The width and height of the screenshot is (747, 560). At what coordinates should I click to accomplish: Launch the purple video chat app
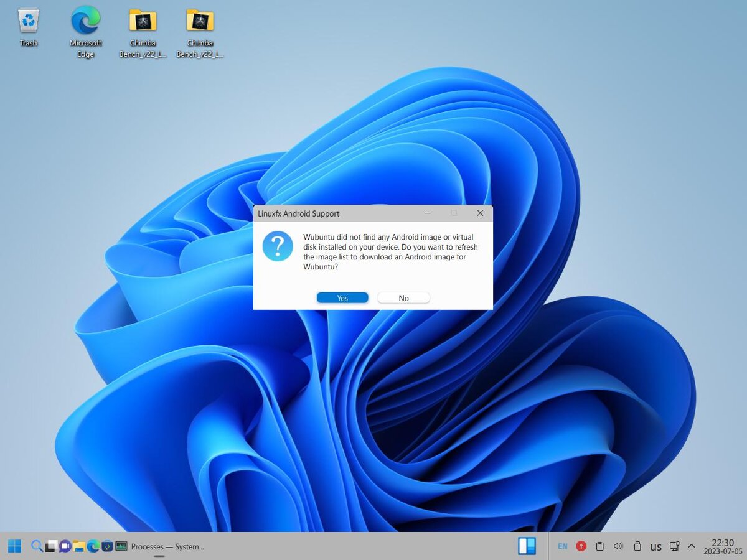click(65, 546)
